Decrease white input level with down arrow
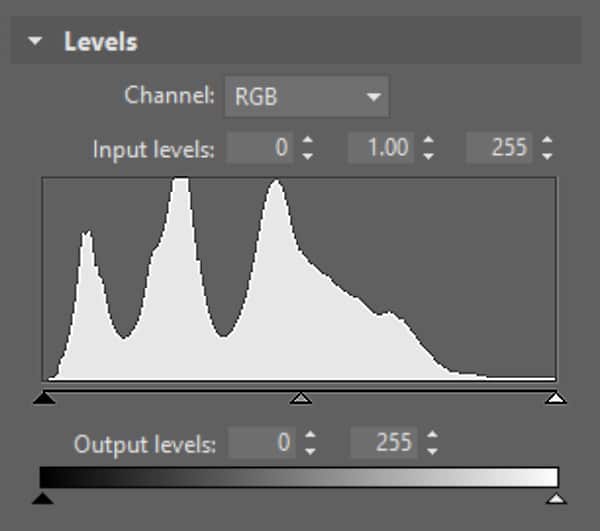Viewport: 600px width, 531px height. [547, 156]
